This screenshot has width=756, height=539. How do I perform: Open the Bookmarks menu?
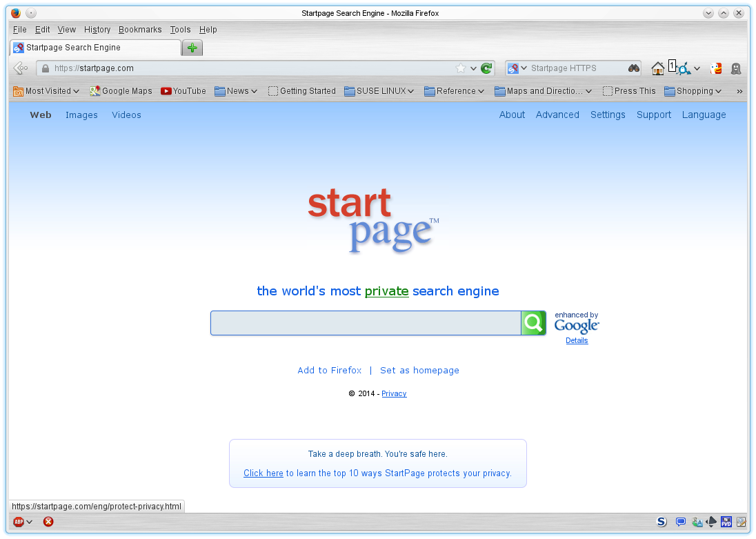point(140,30)
